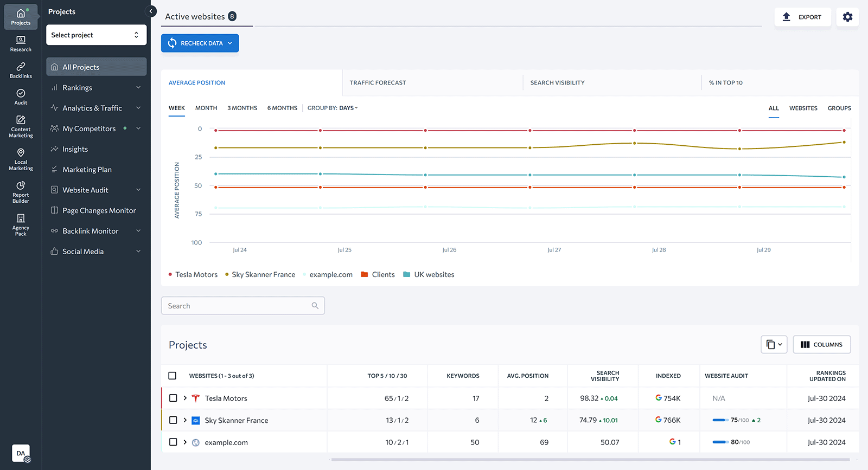Open Agency Pack in the sidebar
Image resolution: width=868 pixels, height=470 pixels.
[21, 225]
